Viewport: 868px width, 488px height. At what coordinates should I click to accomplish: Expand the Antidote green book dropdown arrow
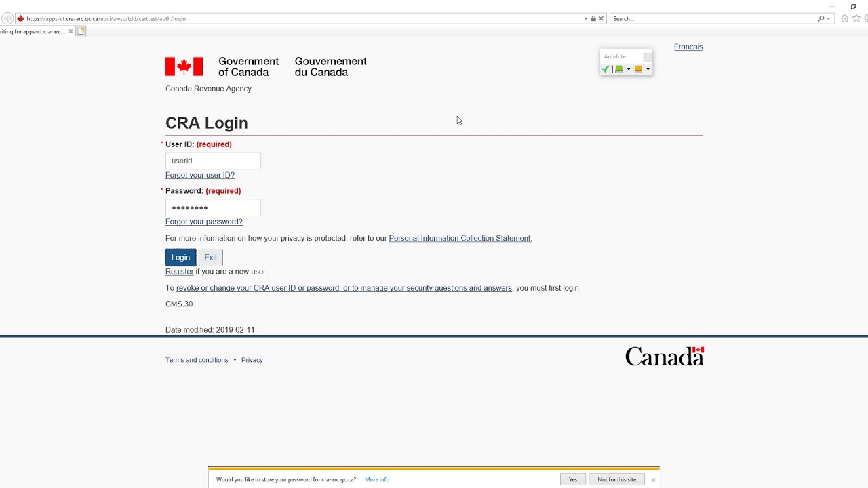(629, 69)
